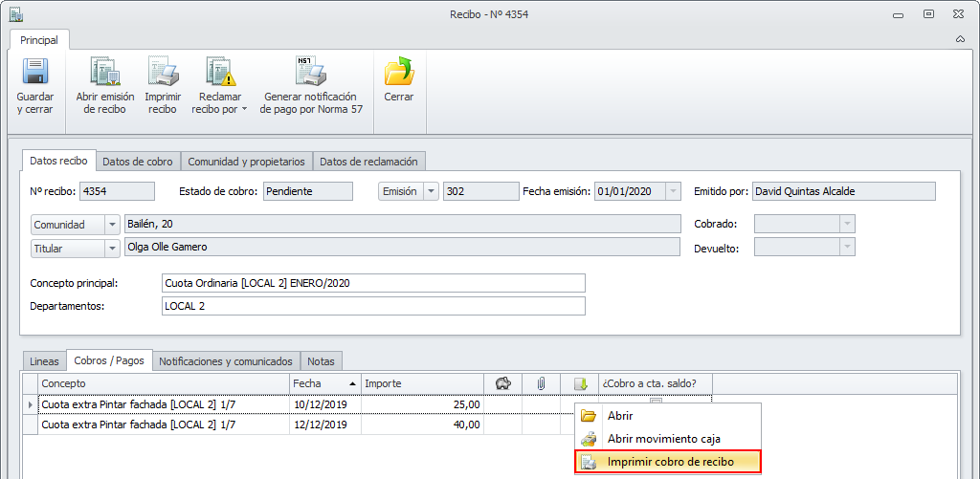Click the Emitido por field
Viewport: 980px width, 479px height.
844,192
